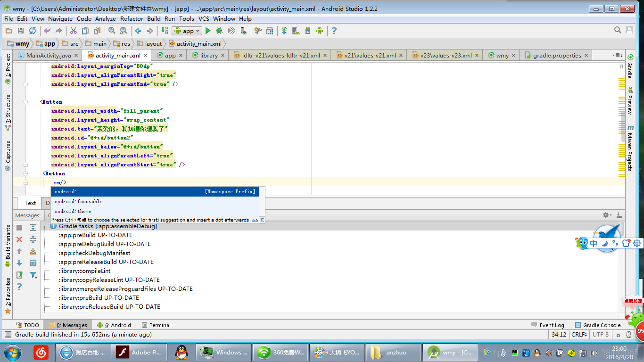Open the Project Structure toolbar icon
Image resolution: width=644 pixels, height=362 pixels.
click(270, 31)
